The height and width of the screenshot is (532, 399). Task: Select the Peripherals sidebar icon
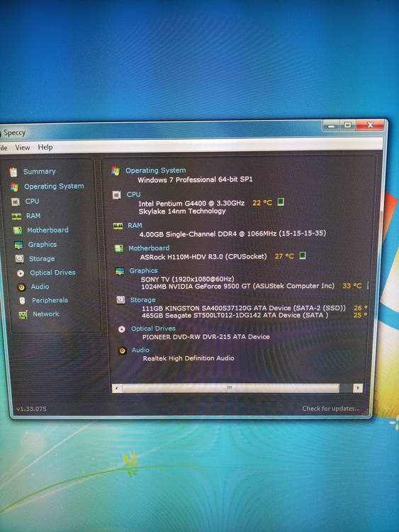[22, 301]
